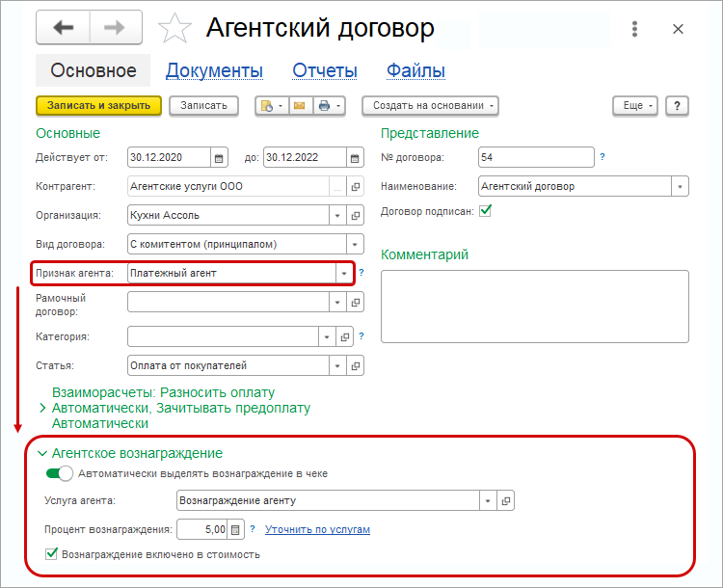Open the Услуга агента record icon
The width and height of the screenshot is (723, 588).
click(x=505, y=501)
